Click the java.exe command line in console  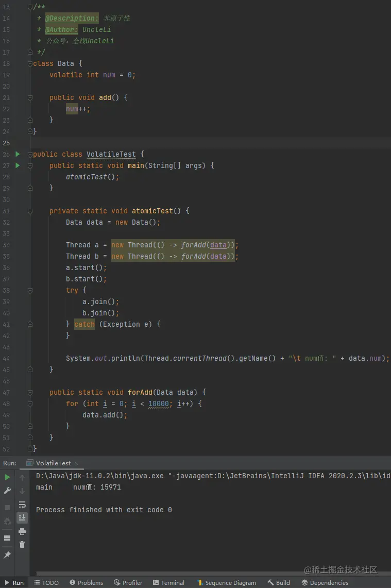(x=213, y=476)
